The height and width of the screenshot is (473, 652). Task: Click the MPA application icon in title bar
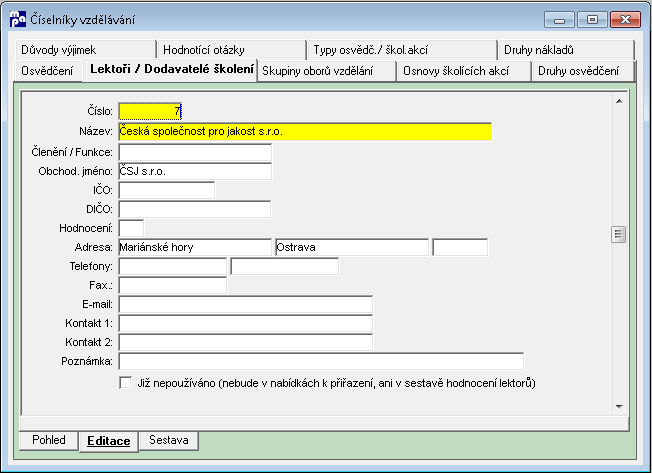(x=17, y=19)
